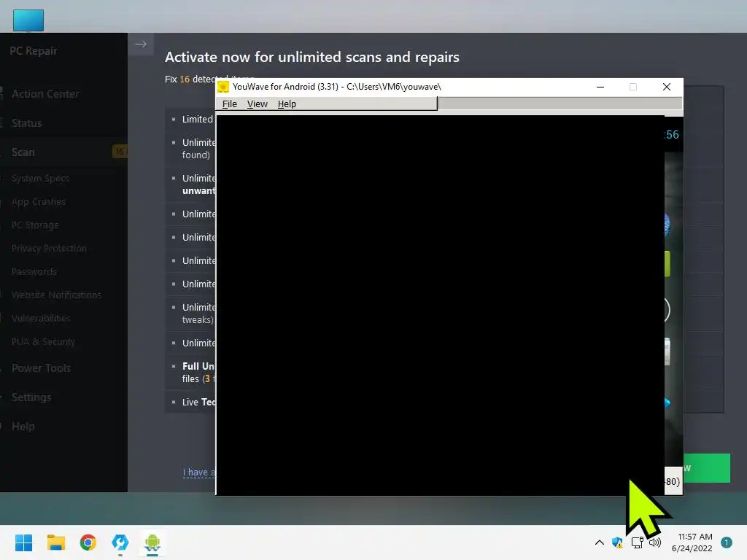Click the 'I have a' link in PC Repair

click(198, 472)
